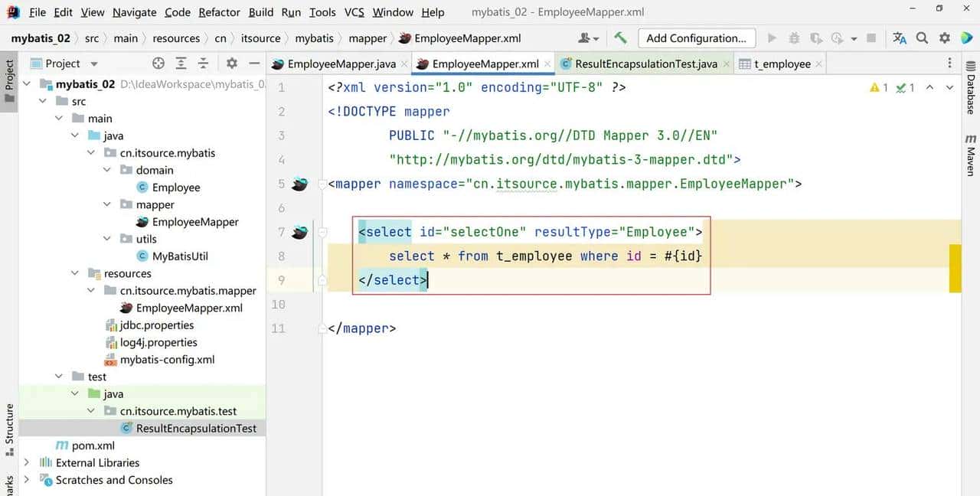Open IDE settings gear in main toolbar
The width and height of the screenshot is (980, 496).
pos(945,38)
